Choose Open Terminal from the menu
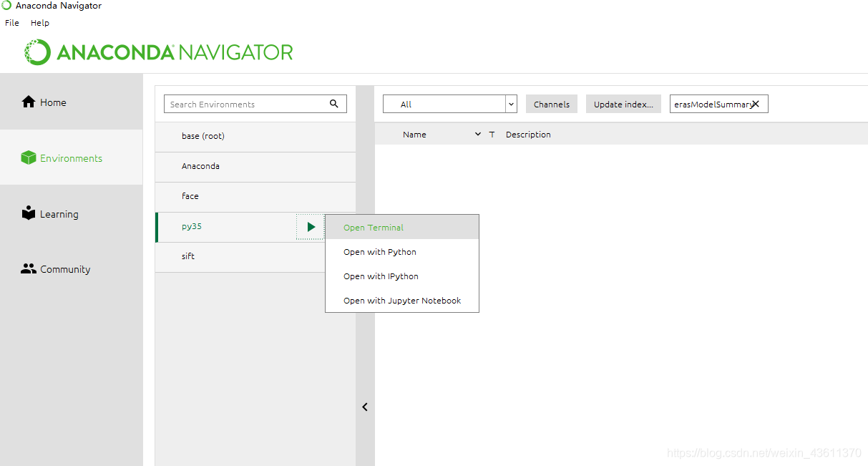 click(x=402, y=228)
